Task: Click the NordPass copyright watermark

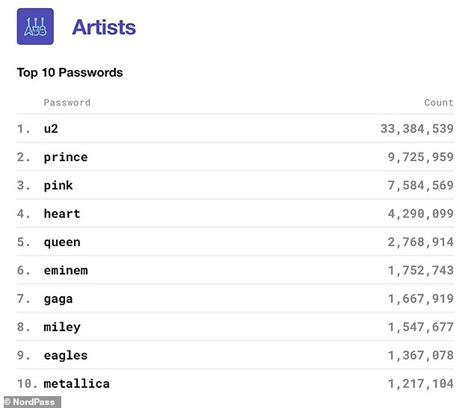Action: (32, 402)
